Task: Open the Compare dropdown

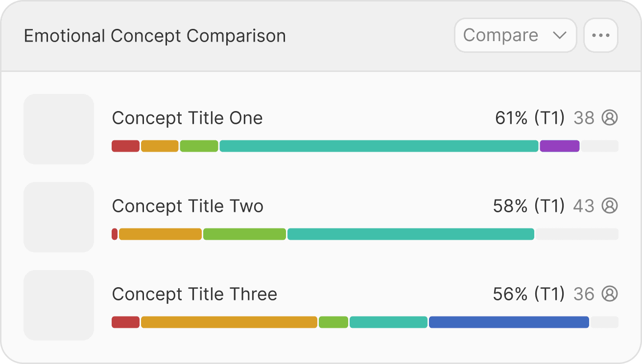Action: pos(515,35)
